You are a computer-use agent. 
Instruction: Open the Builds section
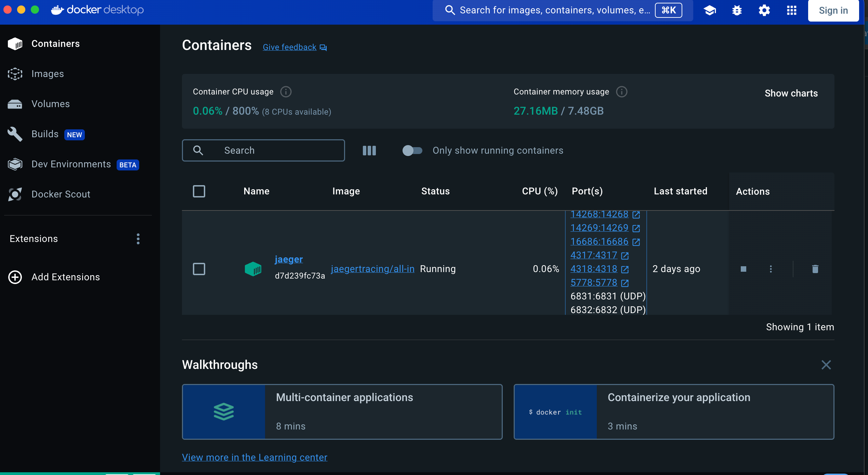45,134
